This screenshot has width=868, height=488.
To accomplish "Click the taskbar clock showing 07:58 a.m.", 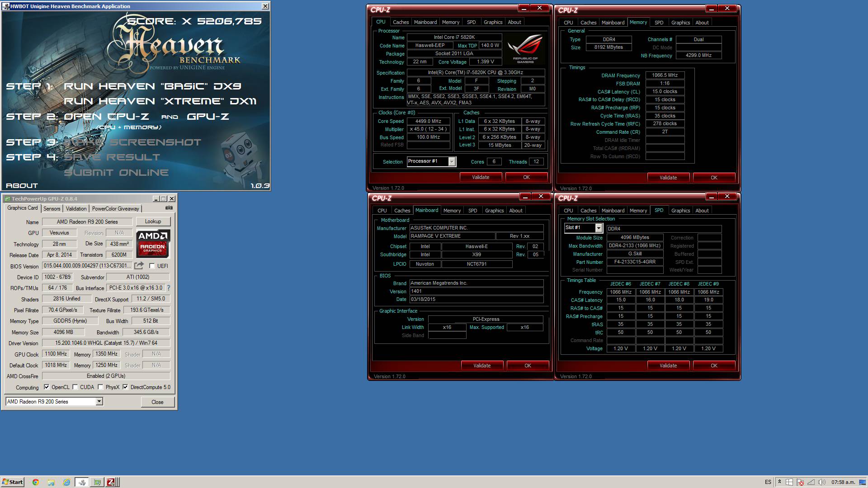I will tap(844, 482).
